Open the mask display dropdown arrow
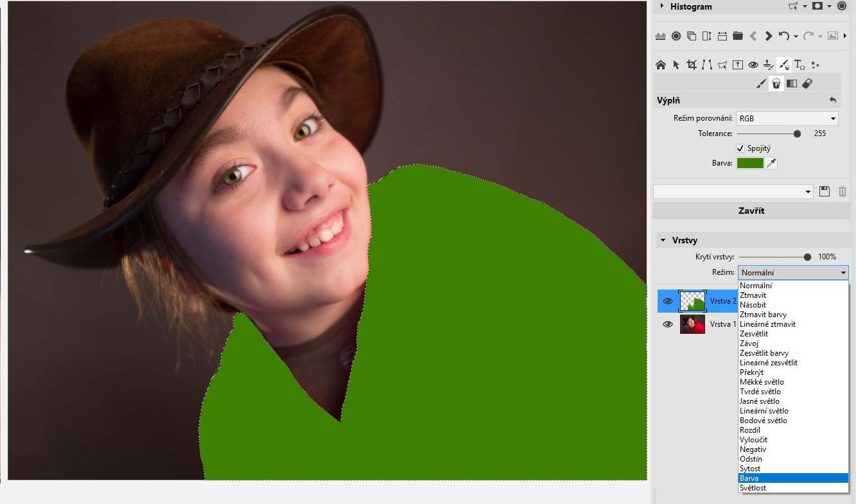This screenshot has height=504, width=856. (829, 6)
